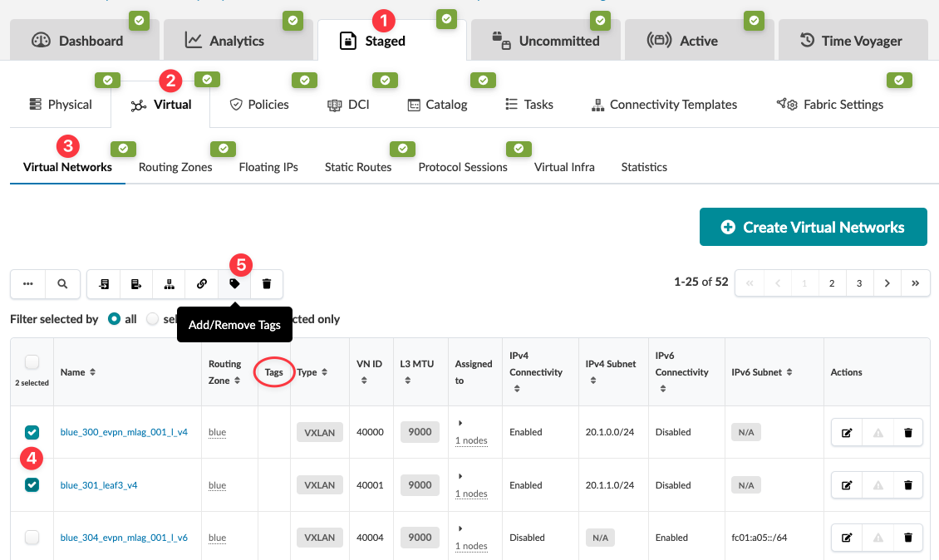Expand assigned nodes for blue_304_evpn_mlag_001_l_v6
This screenshot has width=939, height=560.
460,528
